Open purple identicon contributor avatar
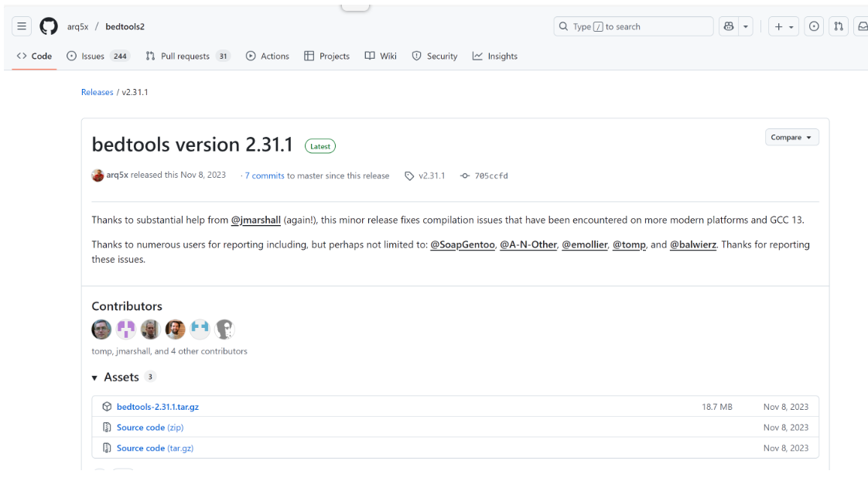Screen dimensions: 868x481 point(125,329)
